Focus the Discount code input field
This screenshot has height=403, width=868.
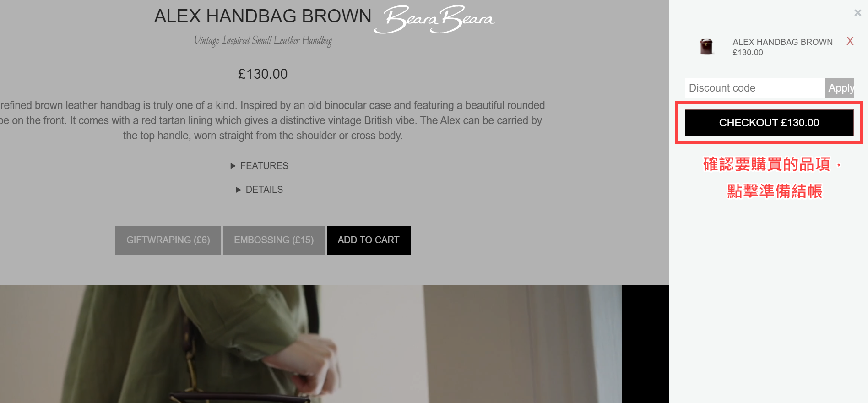755,88
